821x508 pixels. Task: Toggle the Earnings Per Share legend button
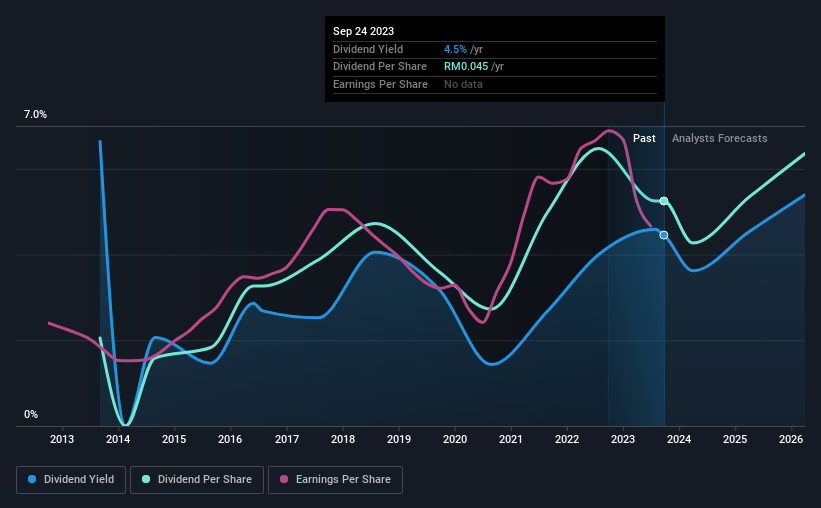335,480
